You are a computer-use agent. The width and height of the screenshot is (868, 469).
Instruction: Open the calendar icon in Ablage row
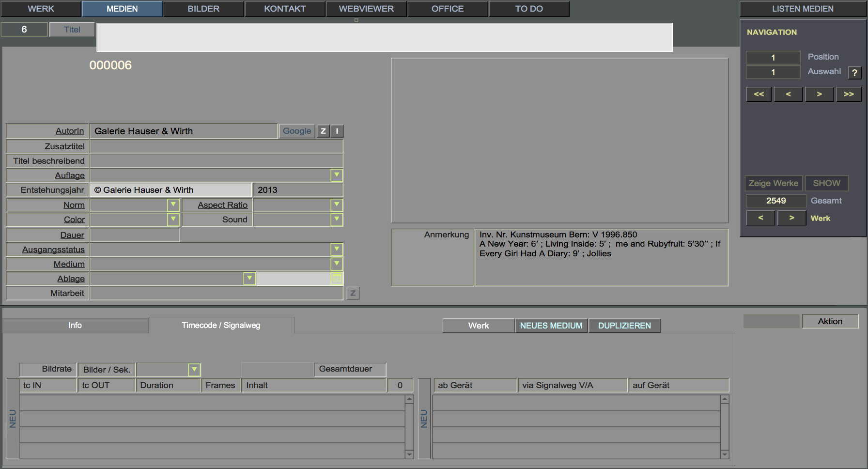point(337,278)
